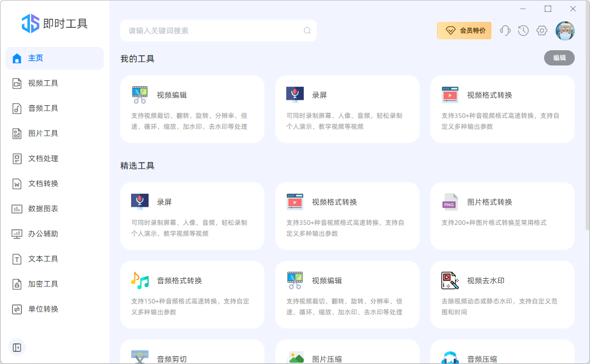Click the 视频格式转换 icon in 我的工具
The image size is (590, 364).
click(450, 95)
